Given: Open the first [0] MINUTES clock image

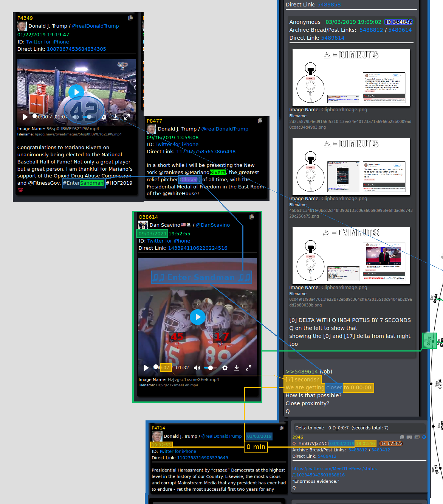Looking at the screenshot, I should click(x=351, y=78).
